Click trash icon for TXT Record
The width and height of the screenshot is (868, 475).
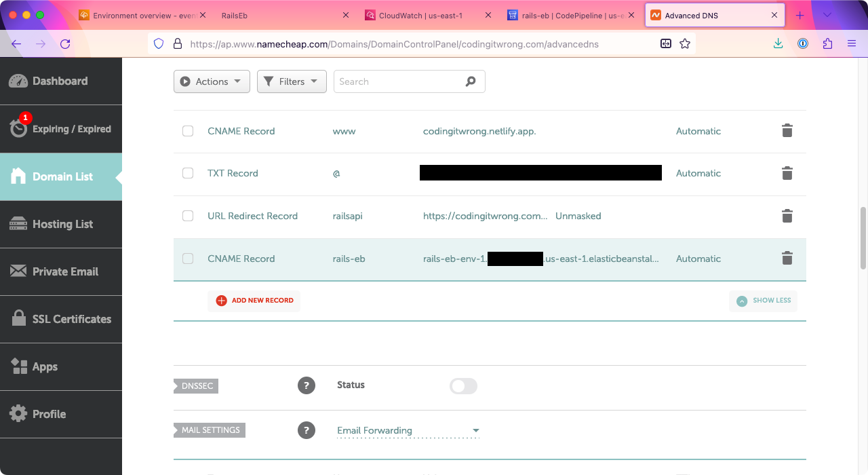[x=787, y=173]
